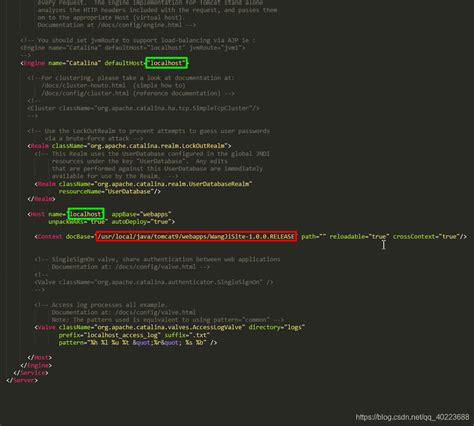The height and width of the screenshot is (426, 474).
Task: Click the /docs/cluster-howto.html comment line
Action: tap(113, 86)
